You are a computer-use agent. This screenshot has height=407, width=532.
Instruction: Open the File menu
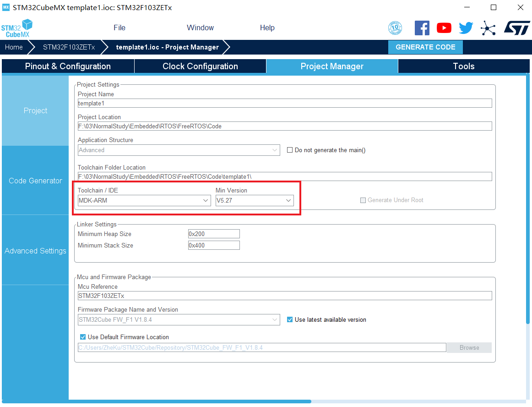(x=119, y=28)
